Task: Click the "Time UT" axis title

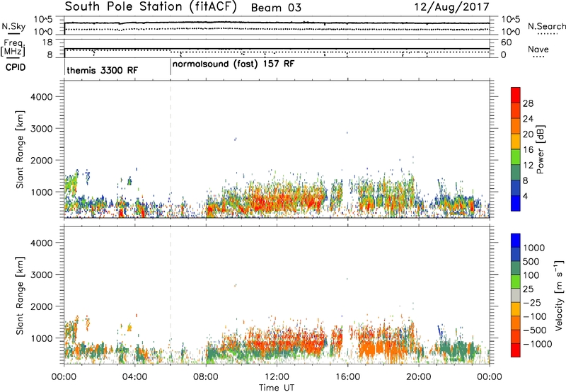Action: click(277, 387)
